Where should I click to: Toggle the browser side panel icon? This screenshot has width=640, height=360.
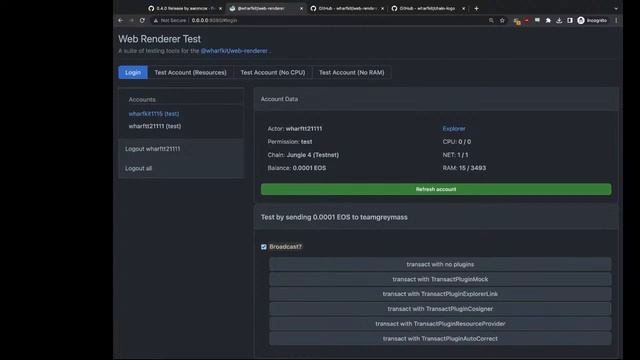click(x=570, y=20)
